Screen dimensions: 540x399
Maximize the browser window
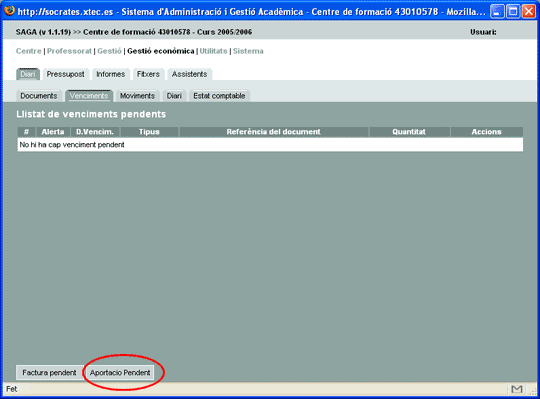(x=513, y=12)
